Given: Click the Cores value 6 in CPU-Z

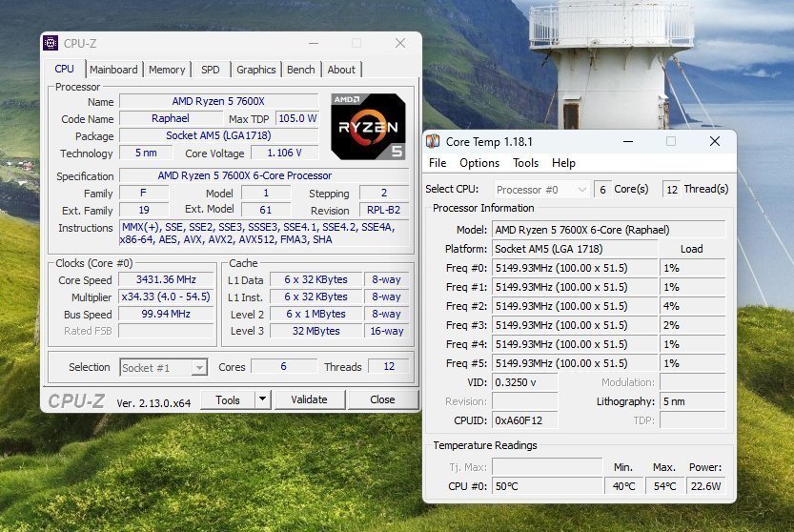Looking at the screenshot, I should pyautogui.click(x=284, y=366).
